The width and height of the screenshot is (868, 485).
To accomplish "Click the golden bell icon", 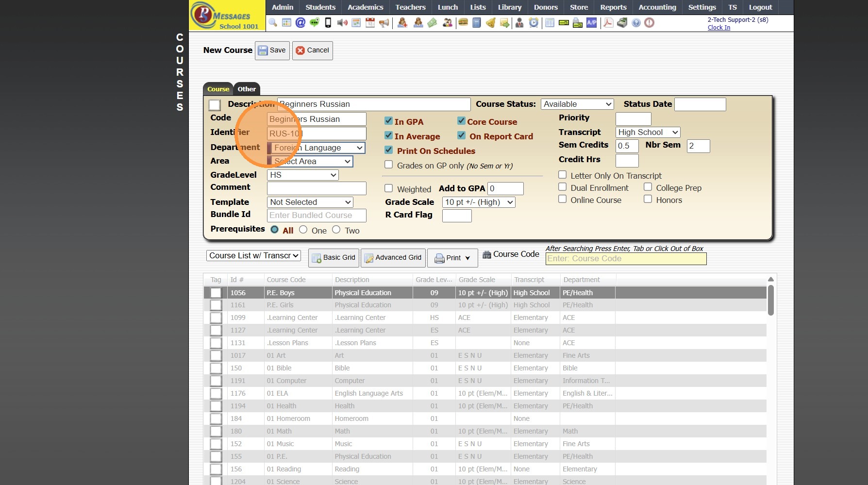I will click(x=491, y=23).
